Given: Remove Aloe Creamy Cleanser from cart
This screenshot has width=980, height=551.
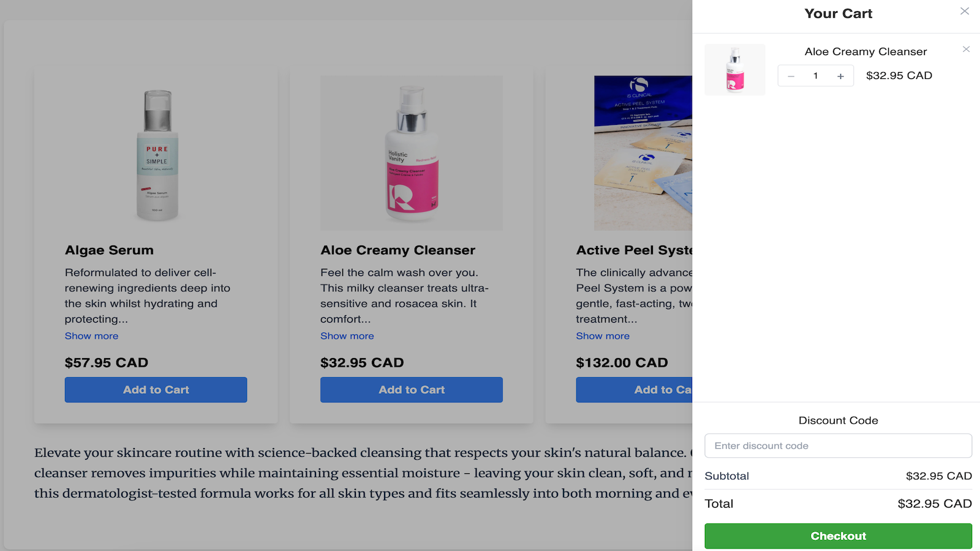Looking at the screenshot, I should (966, 50).
